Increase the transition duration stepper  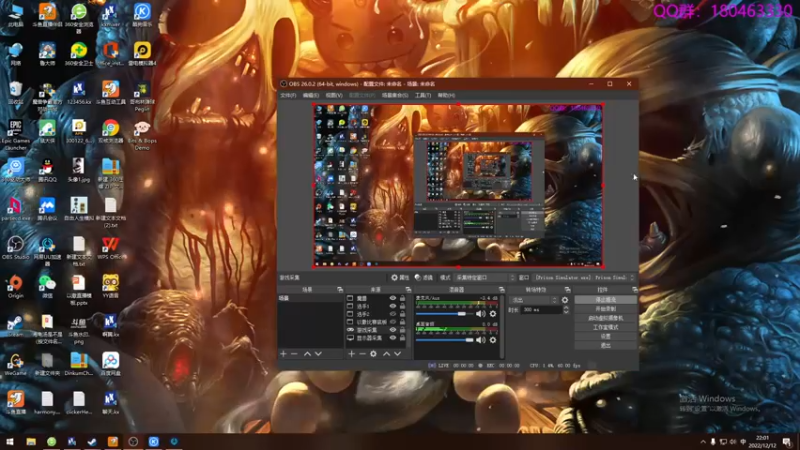[x=566, y=308]
